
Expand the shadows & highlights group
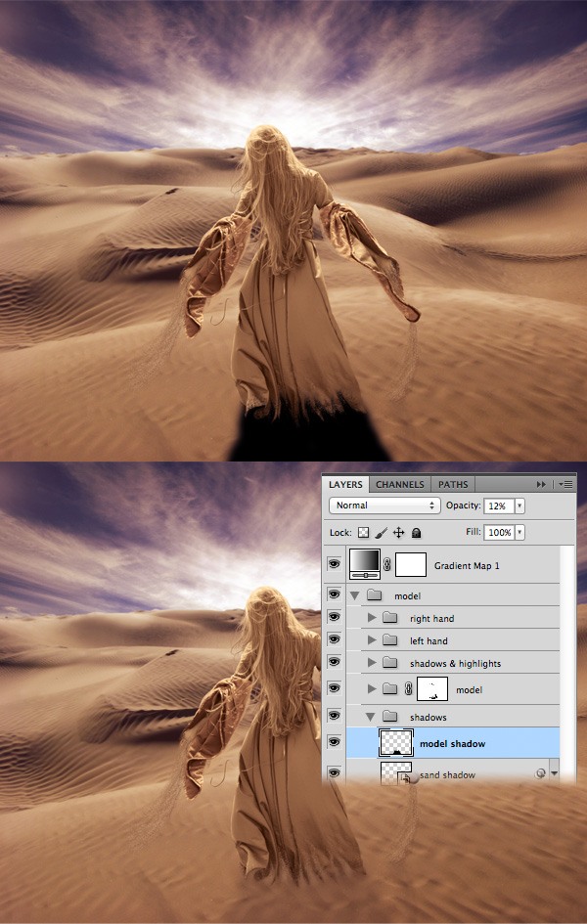coord(371,663)
